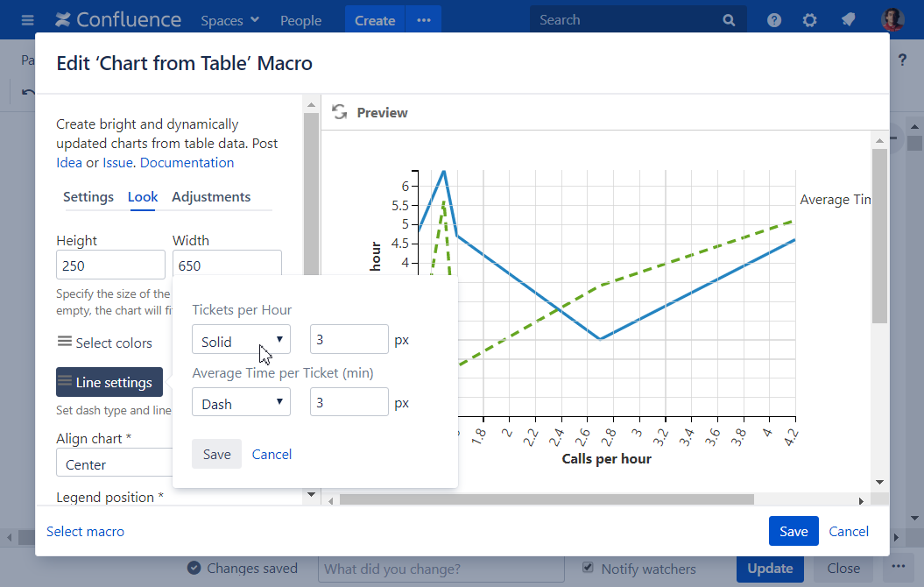This screenshot has height=587, width=924.
Task: Switch to the Settings tab
Action: (88, 197)
